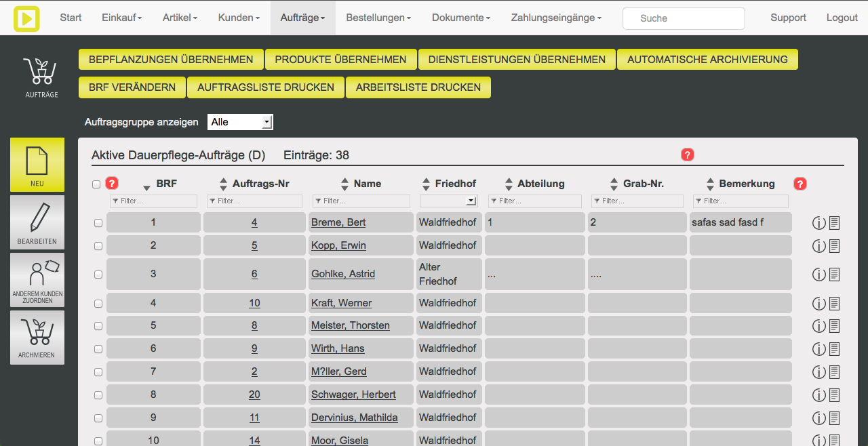Image resolution: width=868 pixels, height=446 pixels.
Task: Toggle the select-all checkbox in table header
Action: [96, 184]
